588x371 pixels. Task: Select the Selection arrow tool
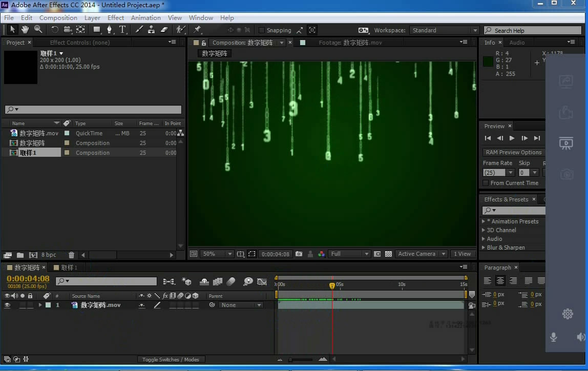(12, 30)
